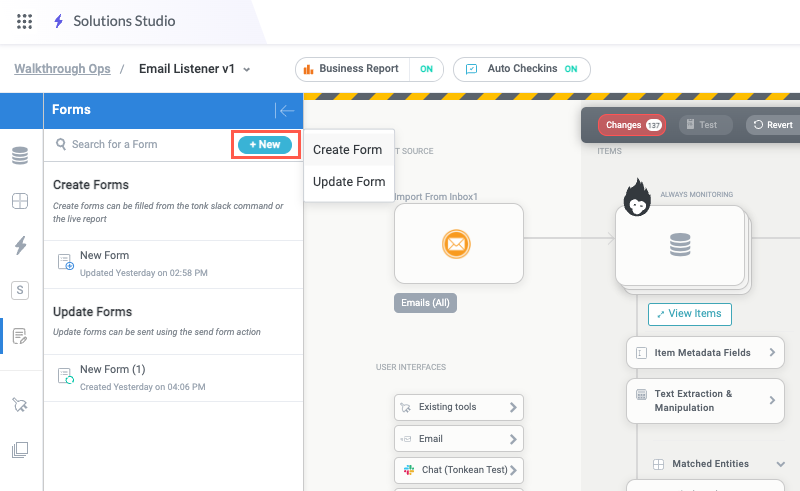Screen dimensions: 800x491
Task: Open the apps grid launcher icon
Action: coord(25,21)
